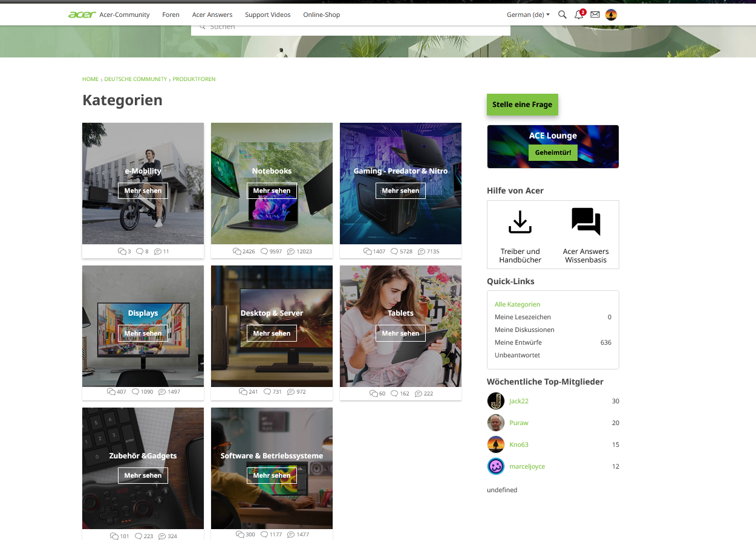Viewport: 756px width, 540px height.
Task: Click discussions icon showing 1407 under Gaming
Action: point(368,251)
